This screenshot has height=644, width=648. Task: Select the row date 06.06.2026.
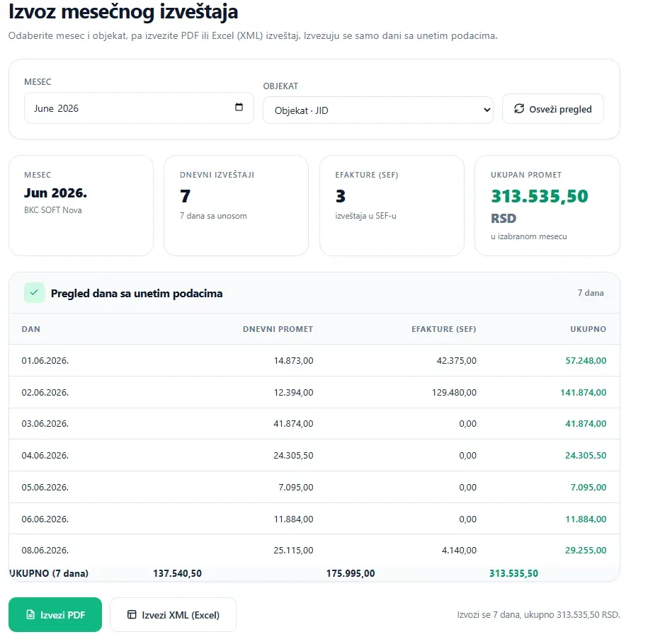(45, 519)
